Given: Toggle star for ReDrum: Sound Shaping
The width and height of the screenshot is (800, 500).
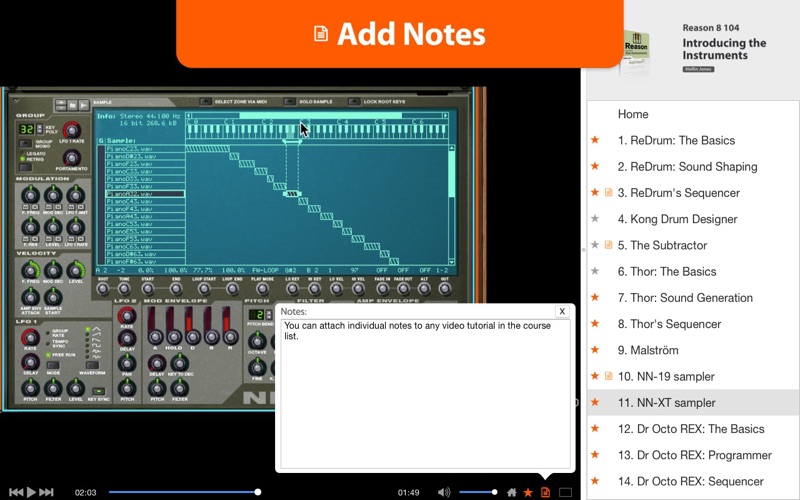Looking at the screenshot, I should [595, 166].
